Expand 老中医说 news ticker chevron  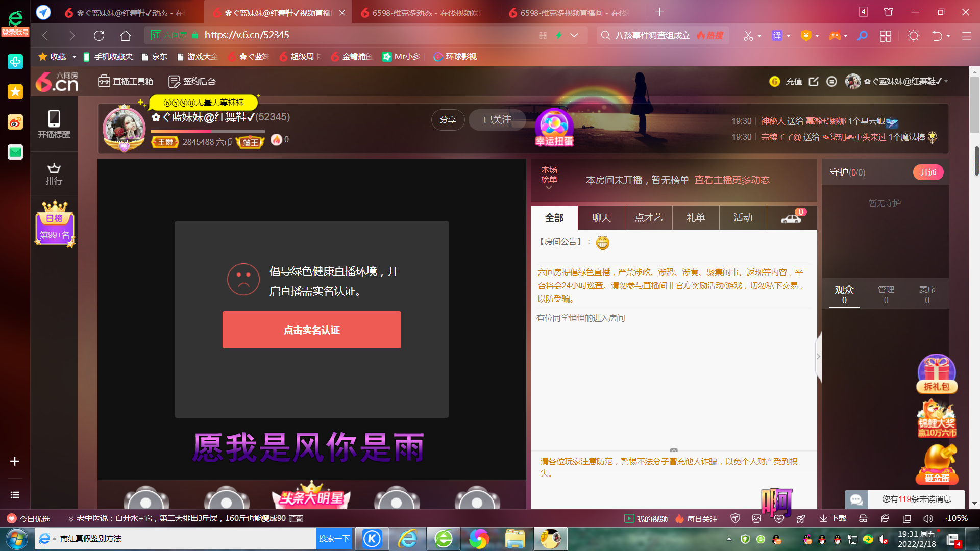71,519
